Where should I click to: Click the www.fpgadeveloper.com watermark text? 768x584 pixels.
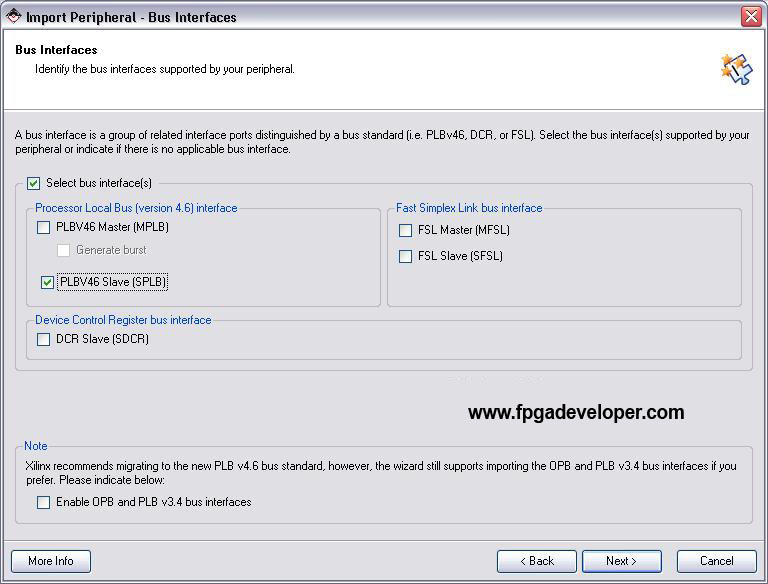[576, 413]
